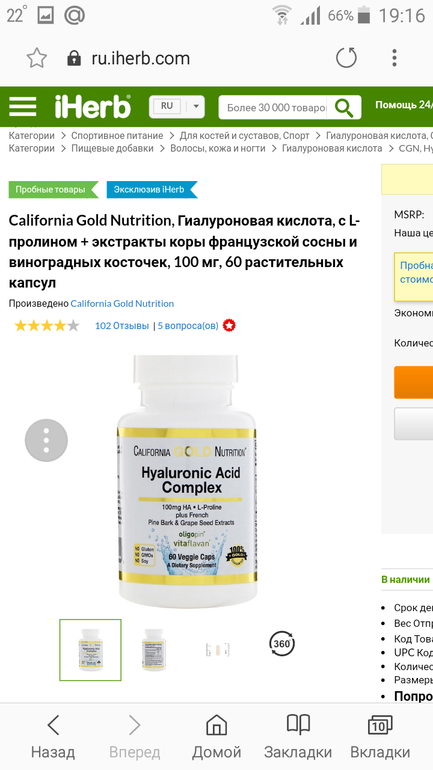Screen dimensions: 433x770
Task: Follow the California Gold Nutrition brand link
Action: tap(122, 303)
